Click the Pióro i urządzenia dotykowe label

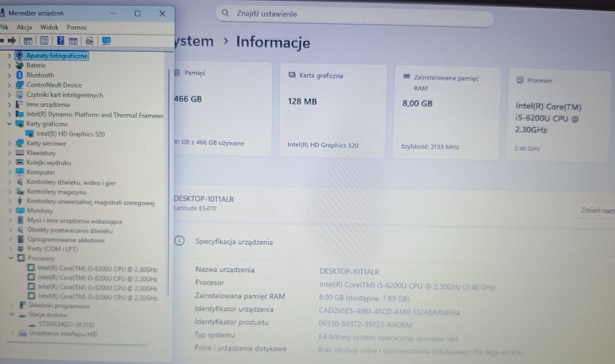point(240,348)
